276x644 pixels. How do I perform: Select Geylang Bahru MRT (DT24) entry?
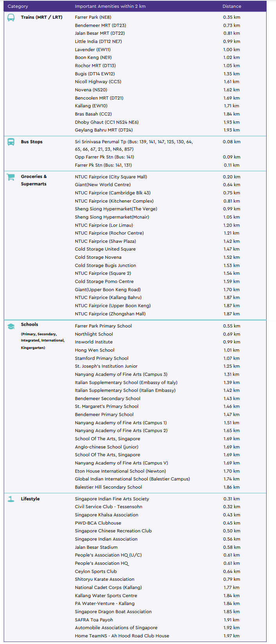tap(104, 130)
